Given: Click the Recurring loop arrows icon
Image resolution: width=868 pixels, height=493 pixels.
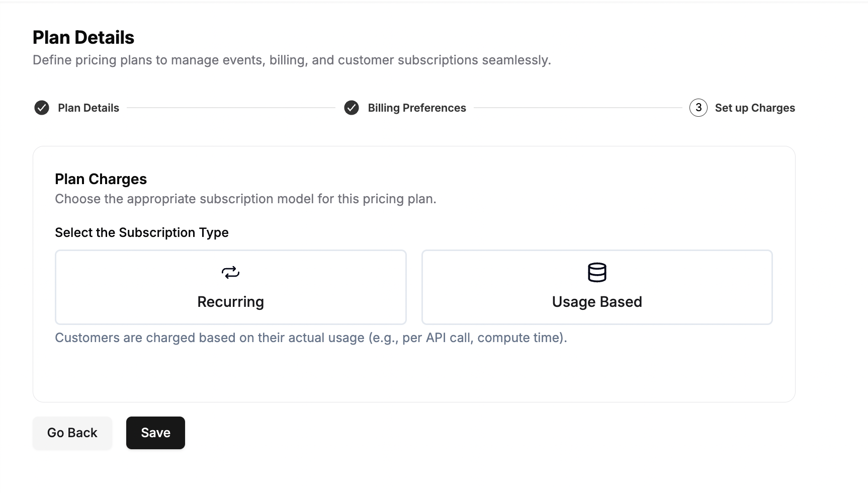Looking at the screenshot, I should [x=230, y=273].
